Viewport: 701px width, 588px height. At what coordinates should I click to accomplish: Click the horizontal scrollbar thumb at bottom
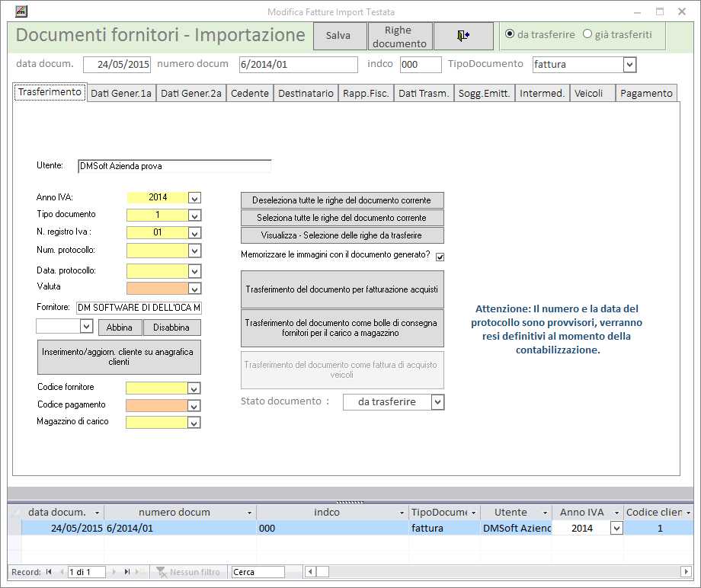[323, 571]
